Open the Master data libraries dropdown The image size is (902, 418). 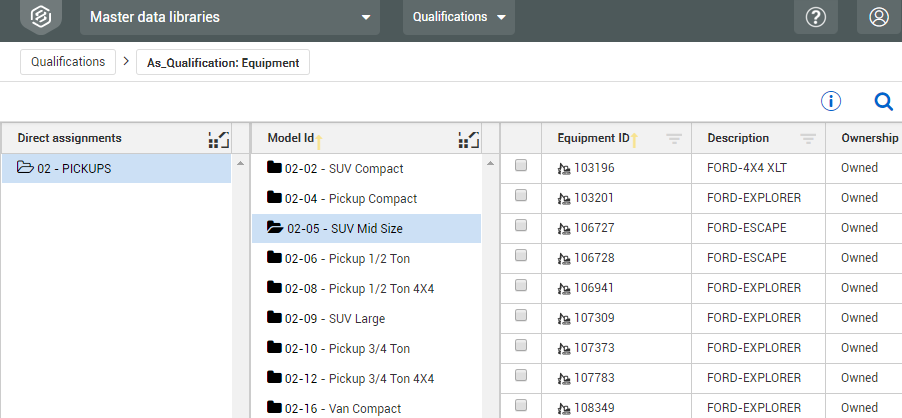pos(230,17)
